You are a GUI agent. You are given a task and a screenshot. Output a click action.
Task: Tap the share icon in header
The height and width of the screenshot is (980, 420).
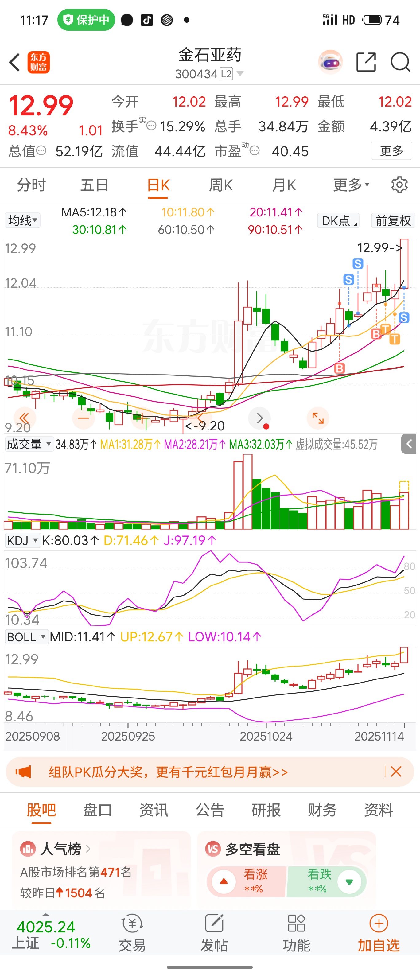click(366, 62)
